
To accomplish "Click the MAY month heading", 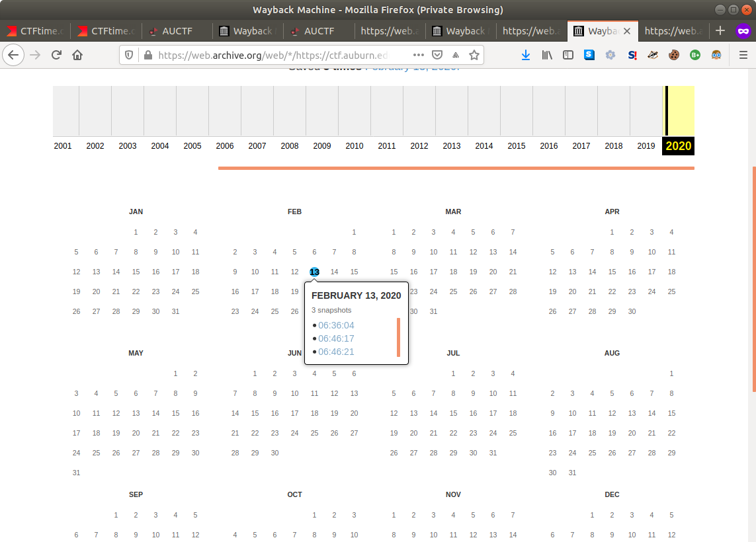I will click(x=136, y=353).
